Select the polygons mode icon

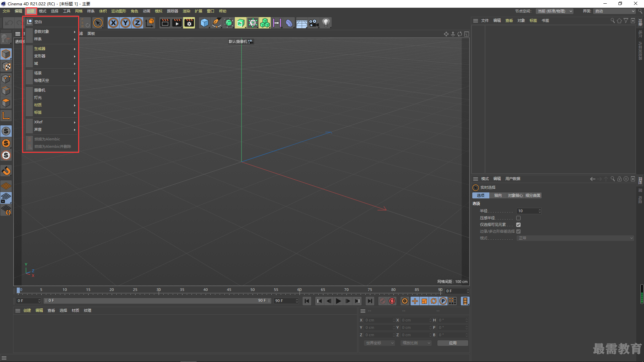pyautogui.click(x=6, y=103)
